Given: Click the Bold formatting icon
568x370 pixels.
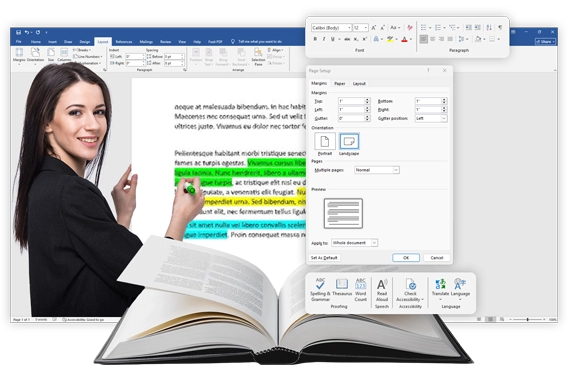Looking at the screenshot, I should click(x=315, y=39).
